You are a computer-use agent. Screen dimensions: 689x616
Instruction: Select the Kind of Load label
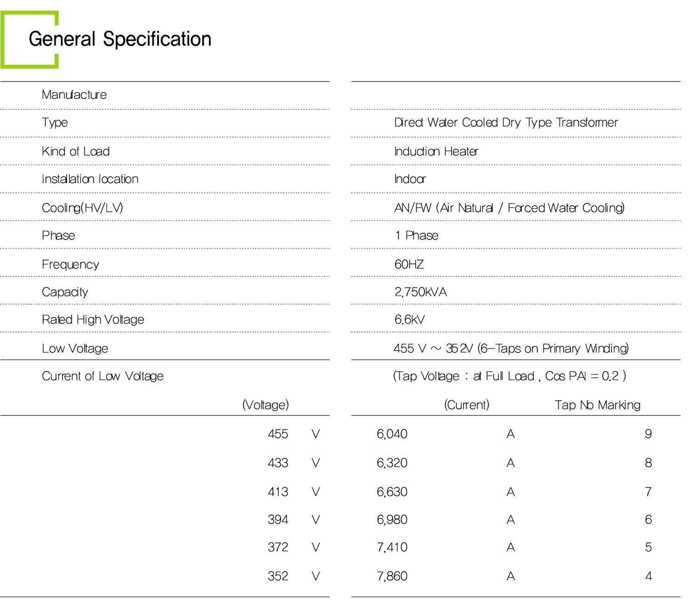75,151
